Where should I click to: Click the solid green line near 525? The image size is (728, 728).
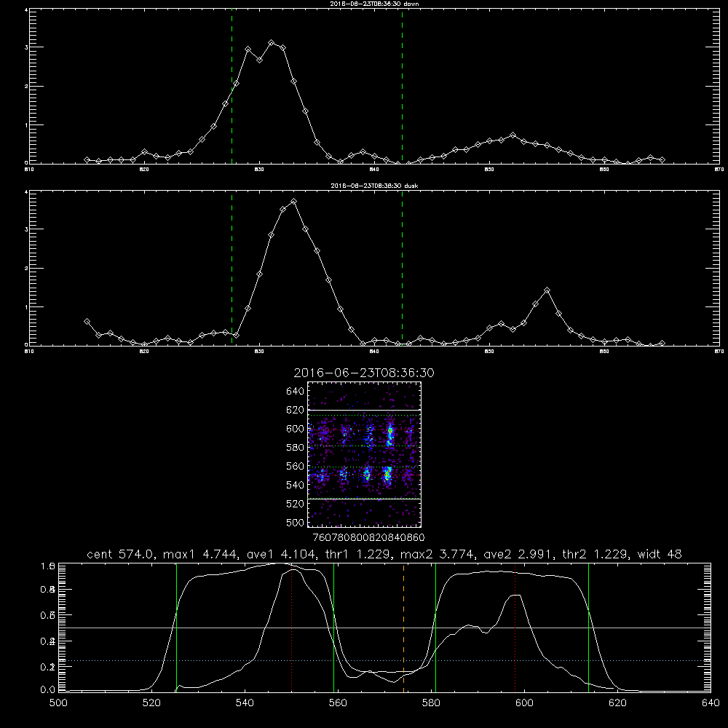tap(176, 628)
